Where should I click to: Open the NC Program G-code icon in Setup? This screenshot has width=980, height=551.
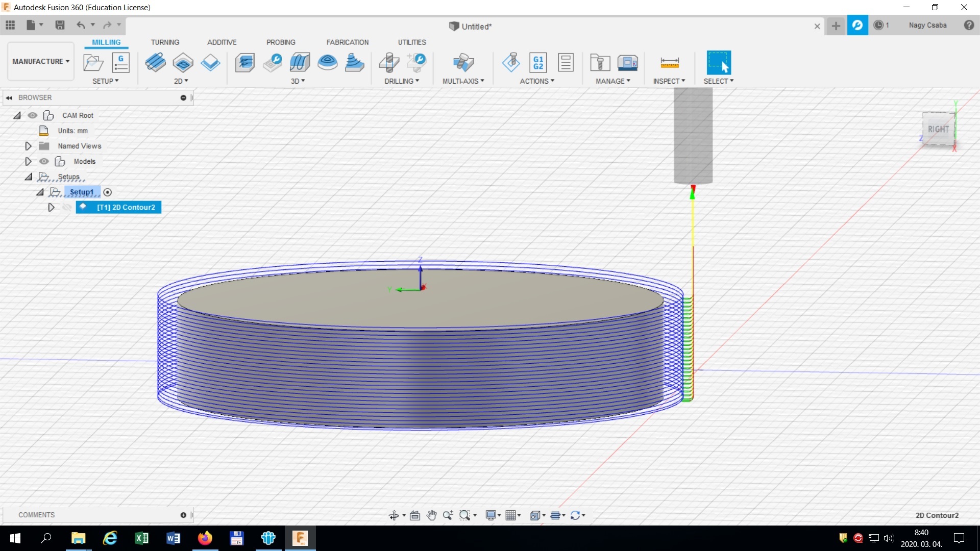(121, 63)
